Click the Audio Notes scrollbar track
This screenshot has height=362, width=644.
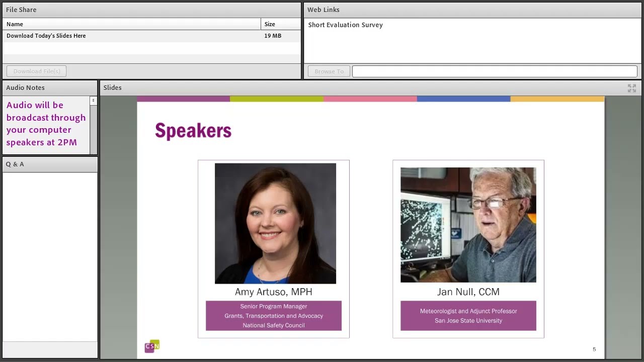click(x=93, y=129)
